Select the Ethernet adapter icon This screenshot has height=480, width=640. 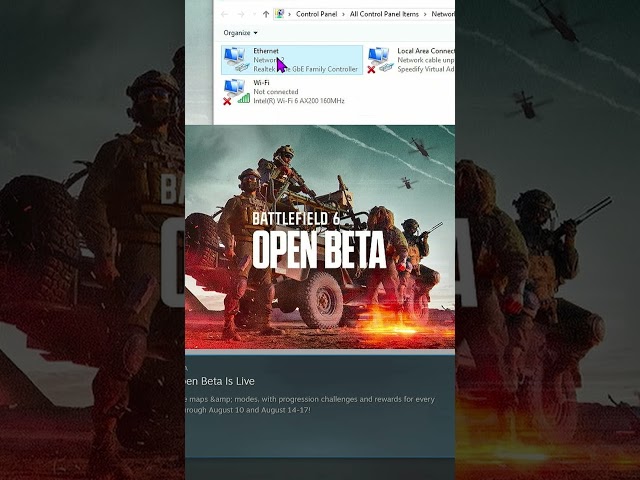(x=236, y=60)
